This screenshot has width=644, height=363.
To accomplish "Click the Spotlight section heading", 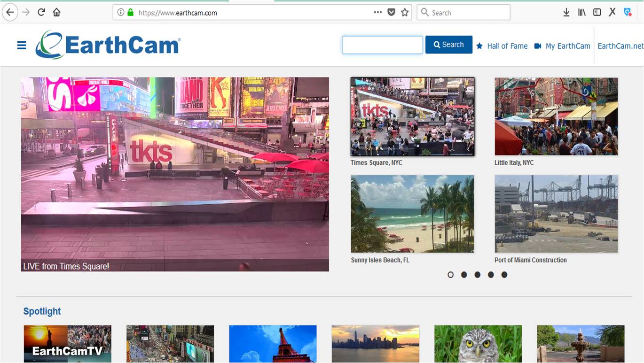I will coord(42,311).
